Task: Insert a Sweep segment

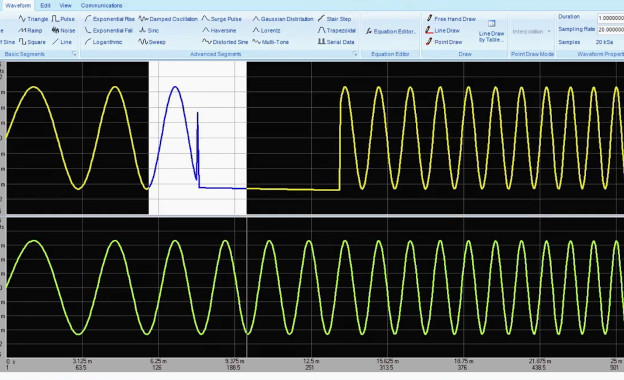Action: point(152,42)
